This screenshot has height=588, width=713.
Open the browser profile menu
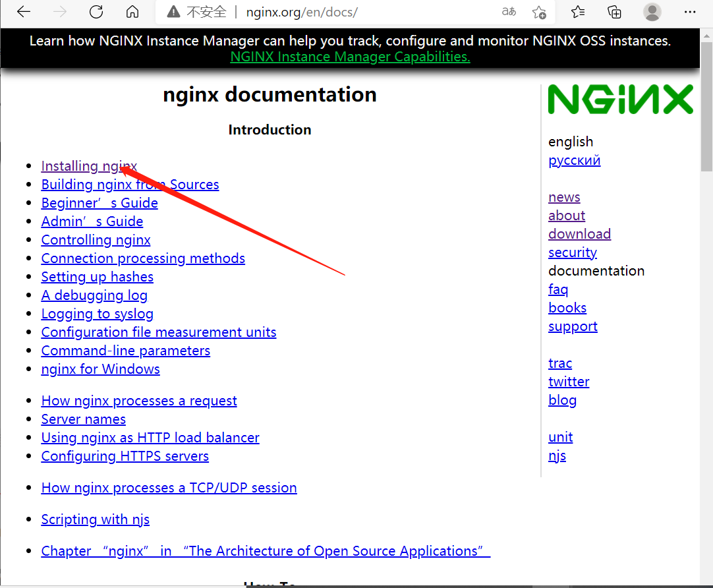(x=652, y=11)
